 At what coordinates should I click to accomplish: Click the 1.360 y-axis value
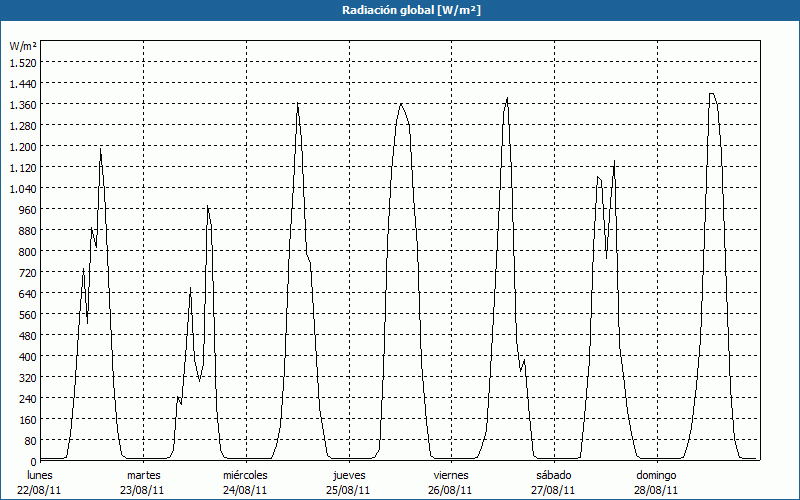pos(23,104)
